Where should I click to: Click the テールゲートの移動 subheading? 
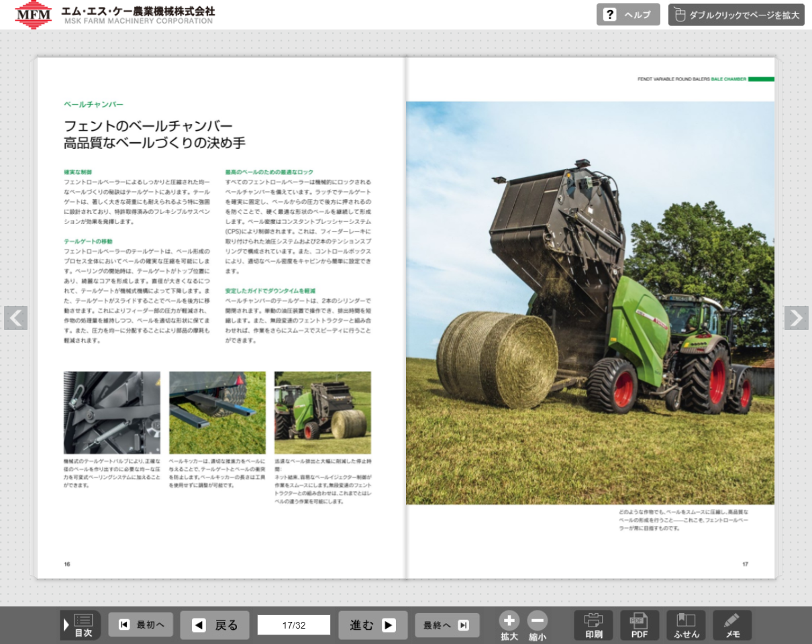88,241
